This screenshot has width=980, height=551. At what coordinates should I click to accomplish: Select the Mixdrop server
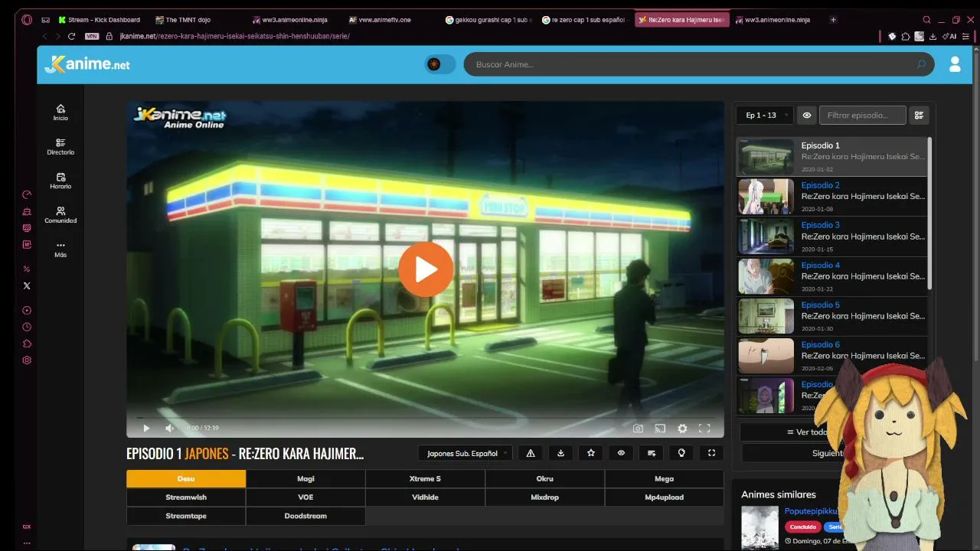[544, 497]
